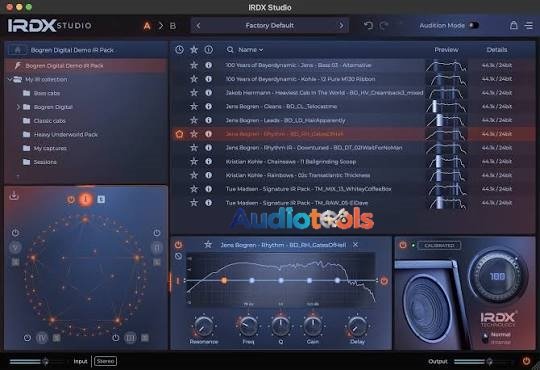The height and width of the screenshot is (370, 540).
Task: Favorite the loaded IR in EQ panel header
Action: coord(208,245)
